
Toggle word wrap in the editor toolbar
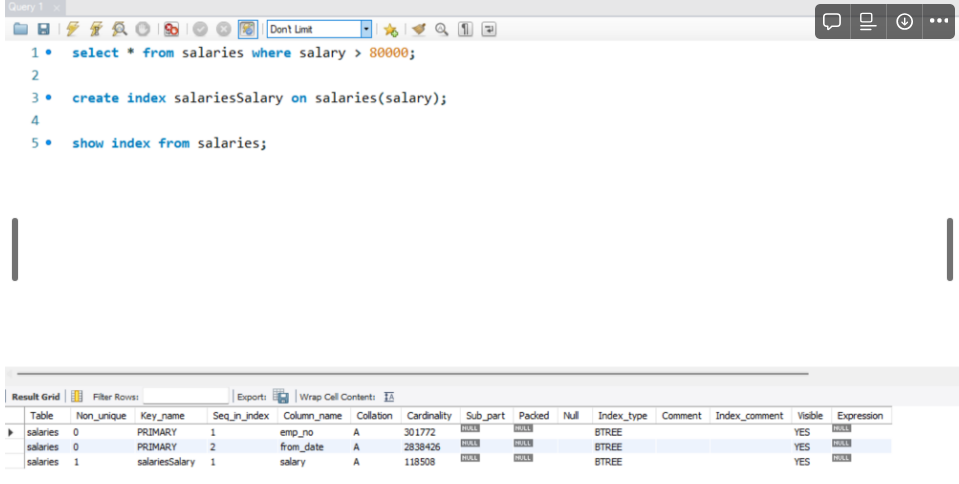click(489, 29)
